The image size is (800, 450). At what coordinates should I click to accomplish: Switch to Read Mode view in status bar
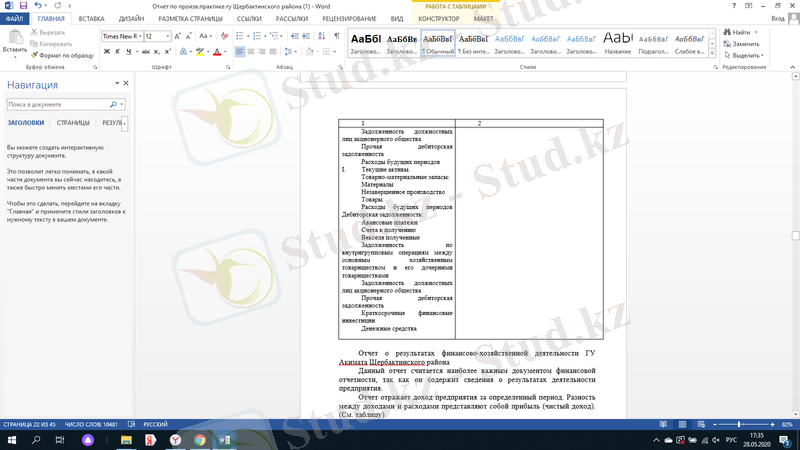click(663, 424)
